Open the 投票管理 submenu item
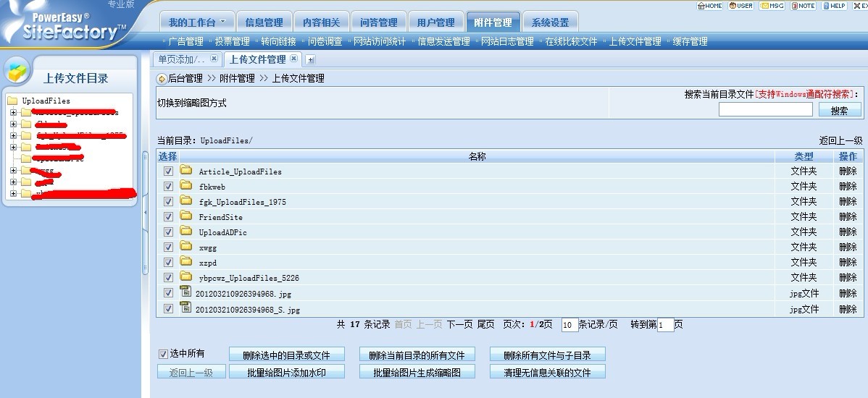868x398 pixels. click(232, 41)
